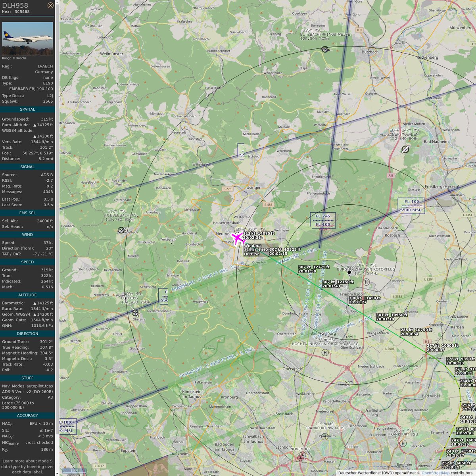Click the Frankfurt BGU heliport icon
This screenshot has width=476, height=476.
pos(403,443)
